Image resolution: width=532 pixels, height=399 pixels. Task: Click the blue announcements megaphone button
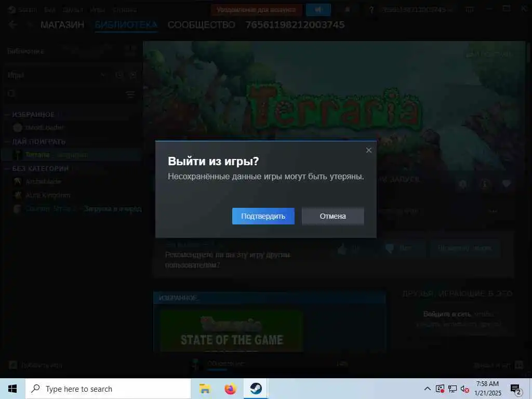318,10
